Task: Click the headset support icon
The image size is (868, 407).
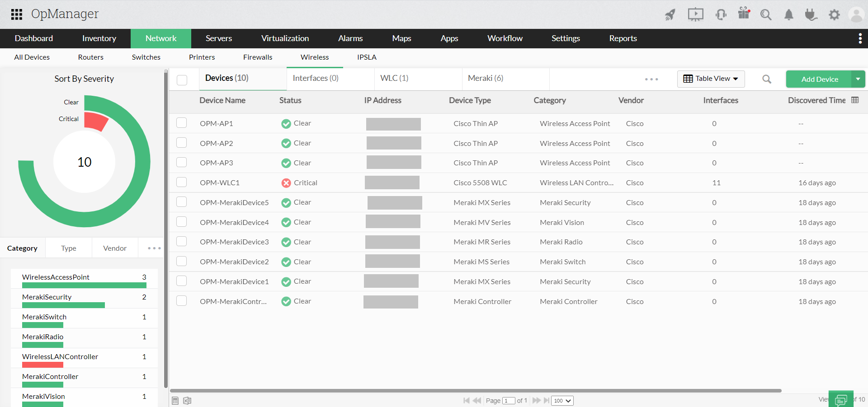Action: (x=721, y=15)
